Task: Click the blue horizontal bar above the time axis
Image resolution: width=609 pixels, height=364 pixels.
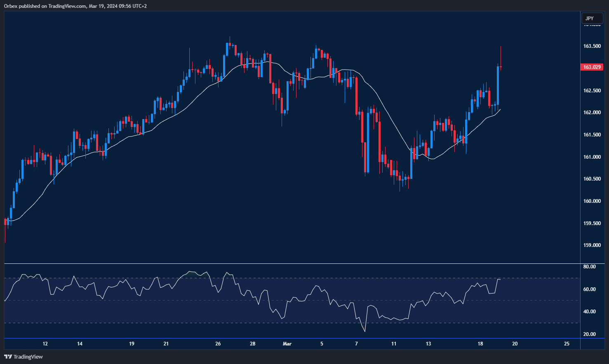Action: 289,338
